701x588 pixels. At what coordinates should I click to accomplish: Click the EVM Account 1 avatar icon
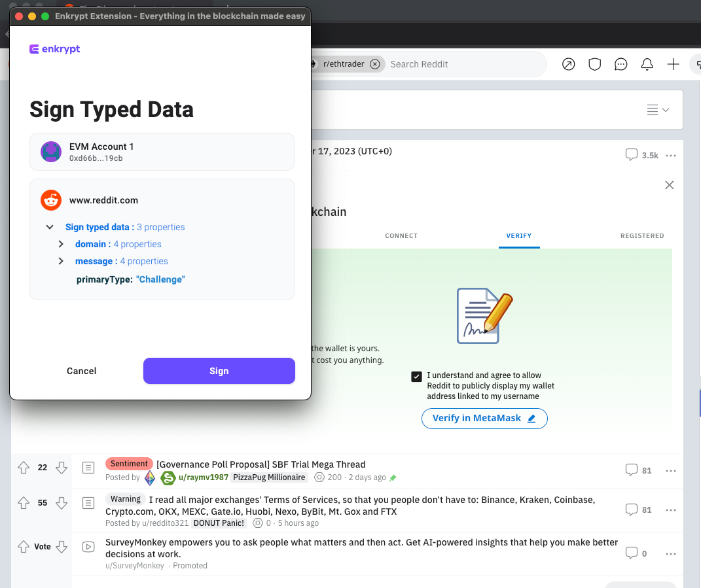click(x=51, y=152)
